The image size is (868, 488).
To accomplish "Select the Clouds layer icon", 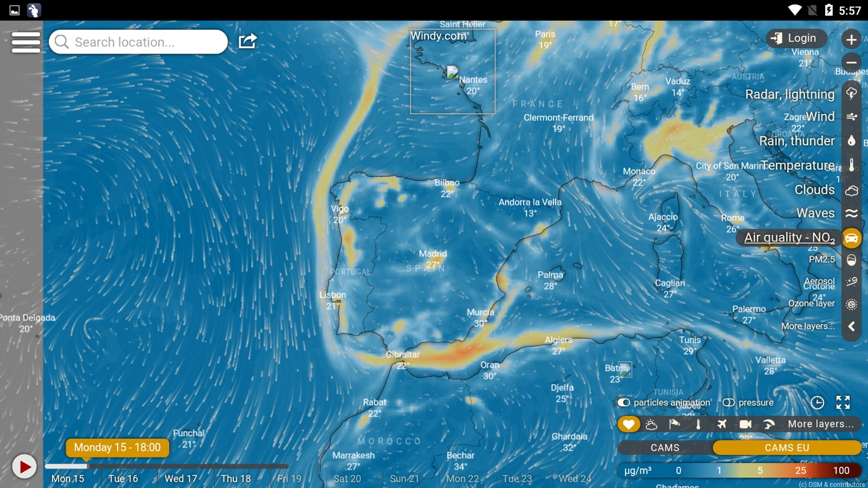I will pos(852,190).
